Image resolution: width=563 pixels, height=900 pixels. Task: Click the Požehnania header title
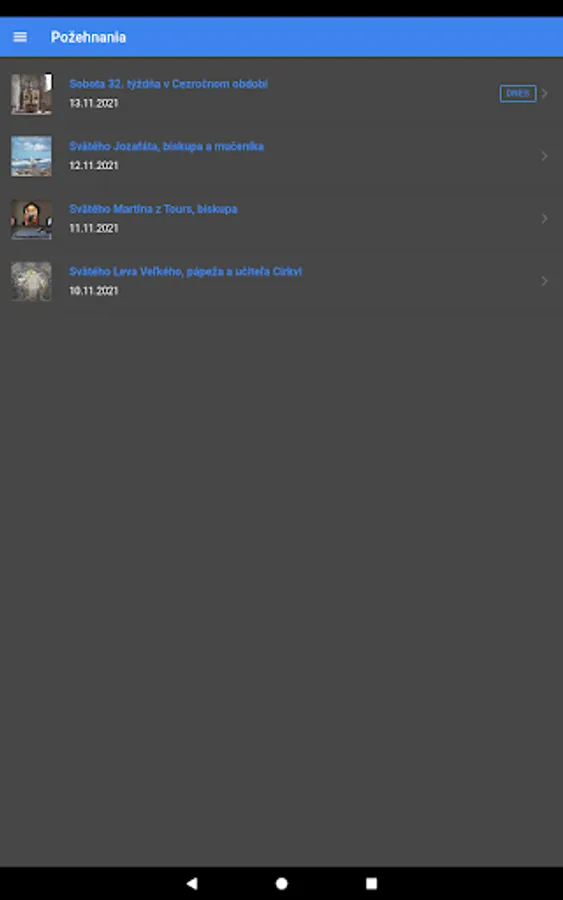point(88,37)
